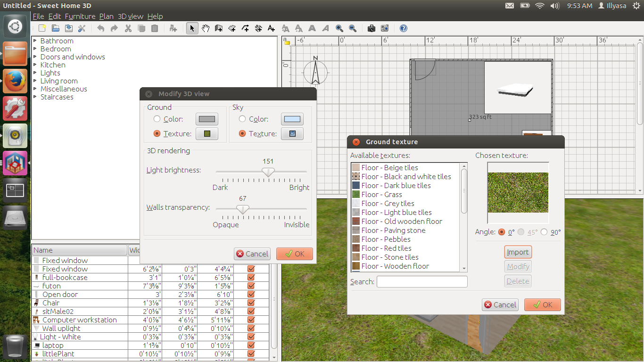Click the Walls transparency slider handle
Screen dimensions: 644x362
(243, 209)
